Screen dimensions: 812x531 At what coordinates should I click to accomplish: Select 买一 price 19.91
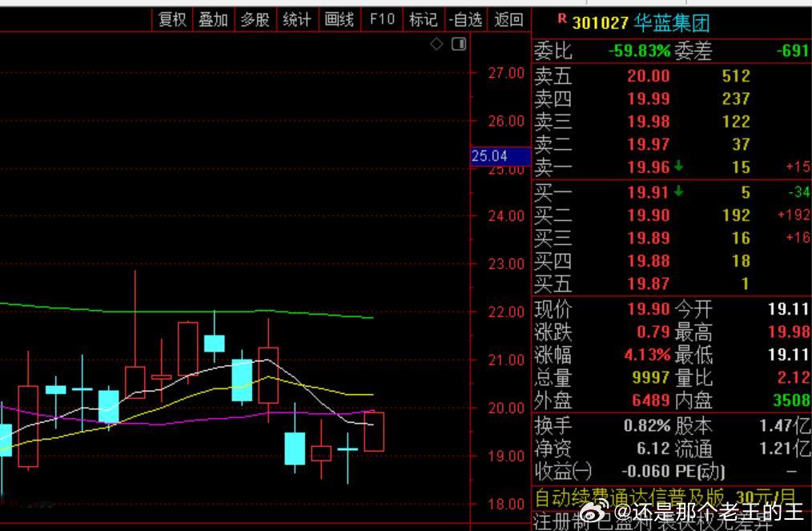pos(649,193)
